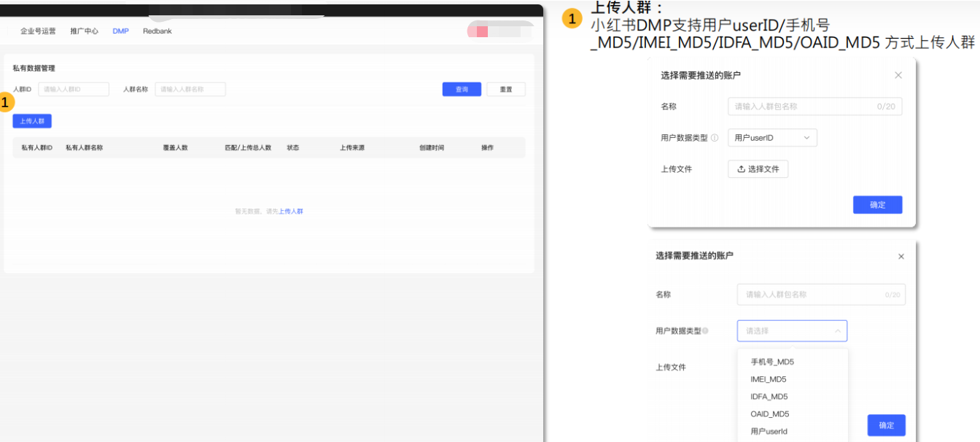Open the 用户userID data type dropdown
This screenshot has width=980, height=442.
click(x=772, y=137)
